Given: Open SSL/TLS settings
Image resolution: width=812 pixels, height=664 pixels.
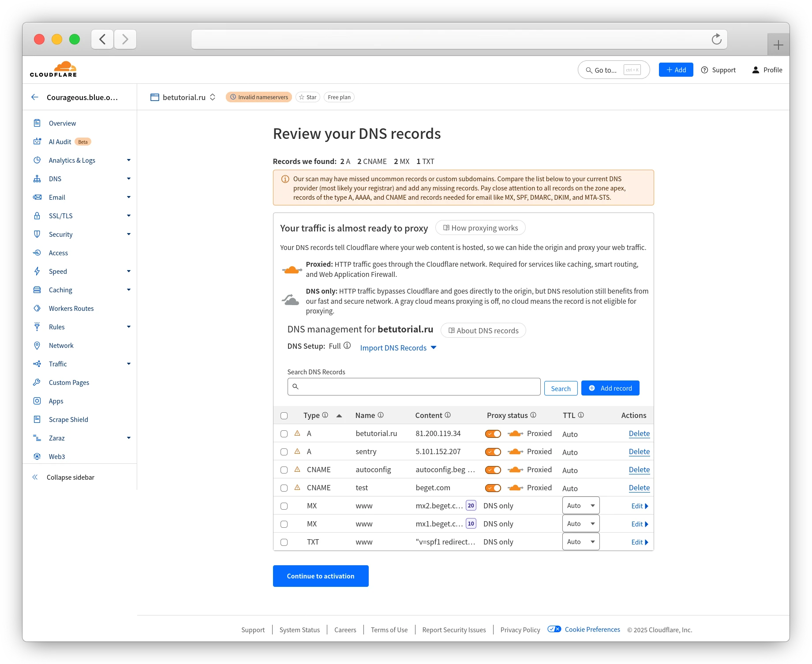Looking at the screenshot, I should (61, 216).
